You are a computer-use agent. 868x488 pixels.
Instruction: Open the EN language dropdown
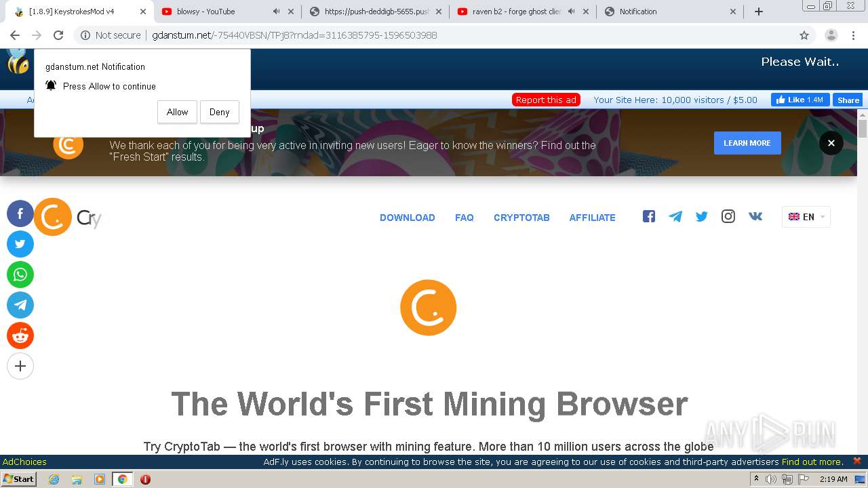(x=806, y=217)
